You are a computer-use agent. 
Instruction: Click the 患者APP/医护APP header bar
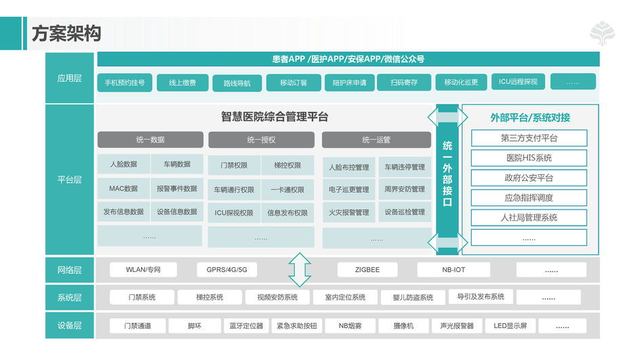click(x=348, y=59)
